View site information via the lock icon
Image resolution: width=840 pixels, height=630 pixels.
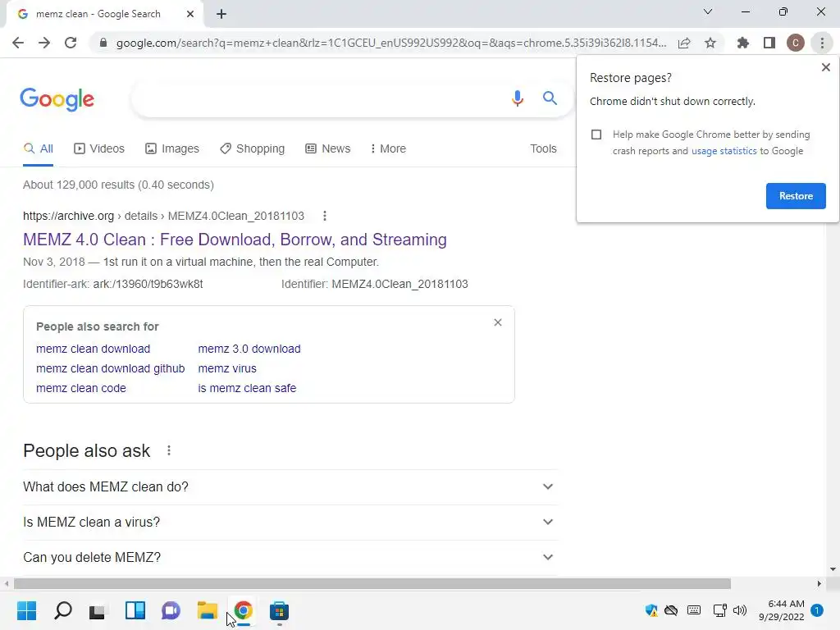[103, 43]
